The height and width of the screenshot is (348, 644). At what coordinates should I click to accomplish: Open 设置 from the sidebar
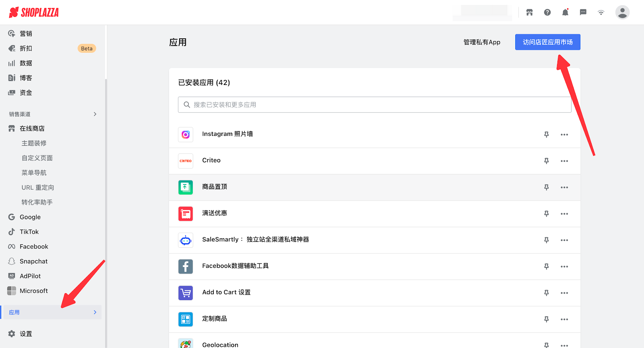click(26, 334)
